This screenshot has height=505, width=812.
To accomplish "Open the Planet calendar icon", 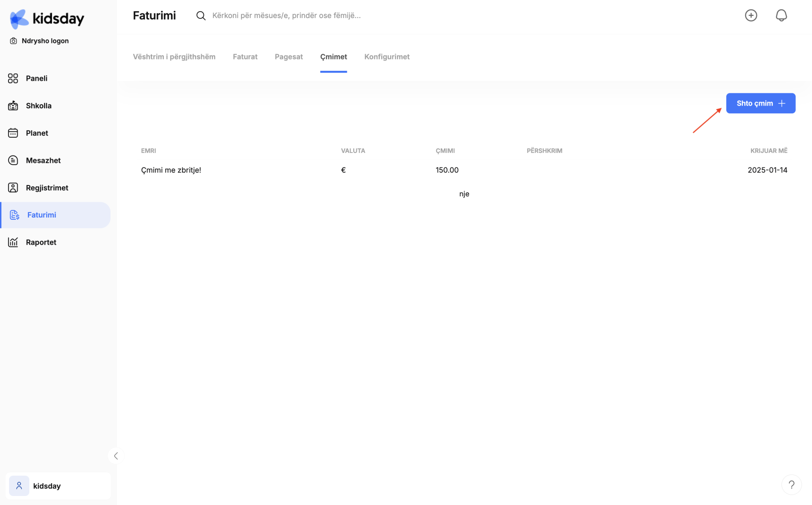I will click(x=13, y=133).
